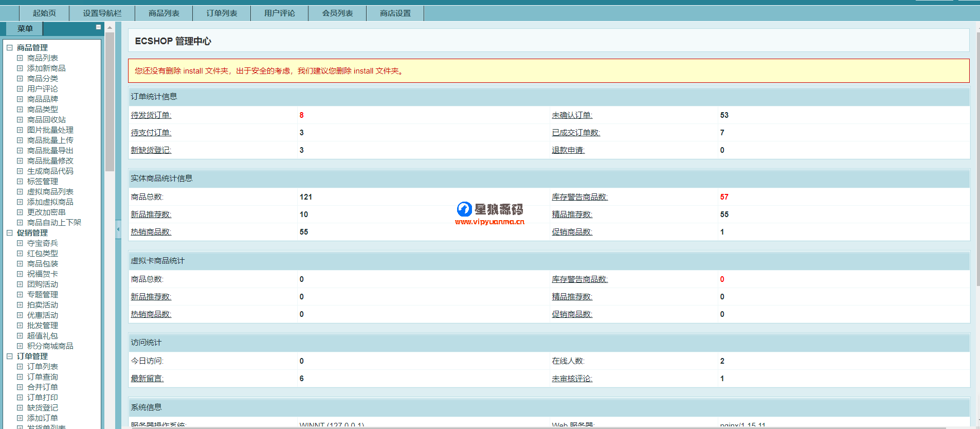The image size is (980, 429).
Task: Minimize the 菜单 sidebar header button
Action: (x=98, y=27)
